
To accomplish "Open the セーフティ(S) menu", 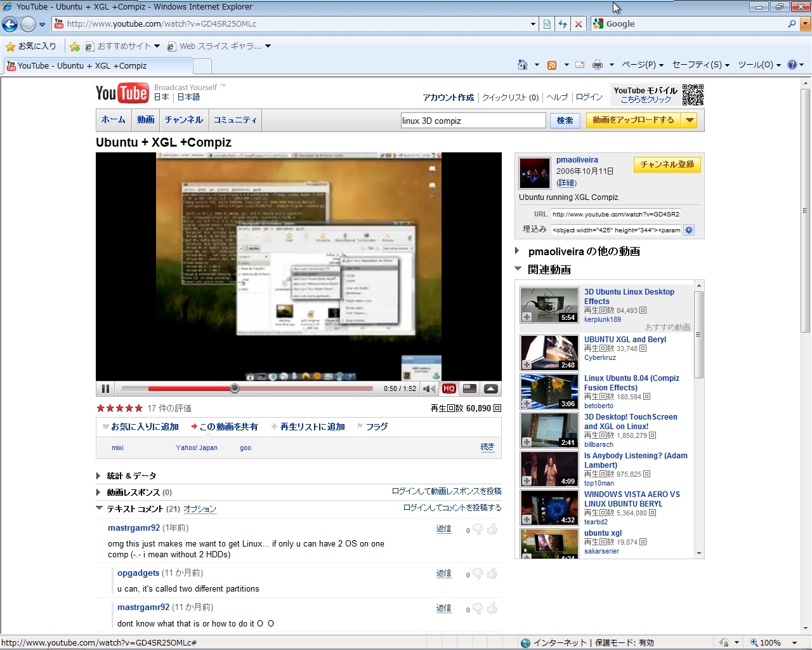I will coord(701,65).
